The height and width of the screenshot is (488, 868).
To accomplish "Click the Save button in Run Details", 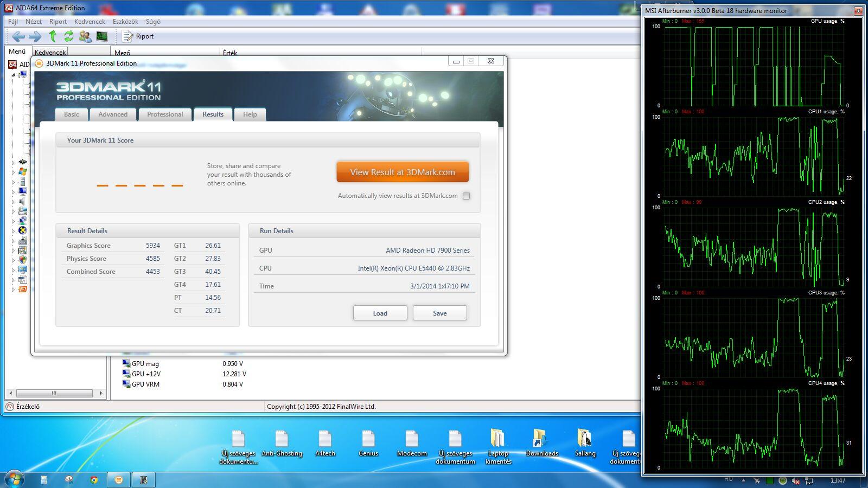I will pyautogui.click(x=440, y=313).
